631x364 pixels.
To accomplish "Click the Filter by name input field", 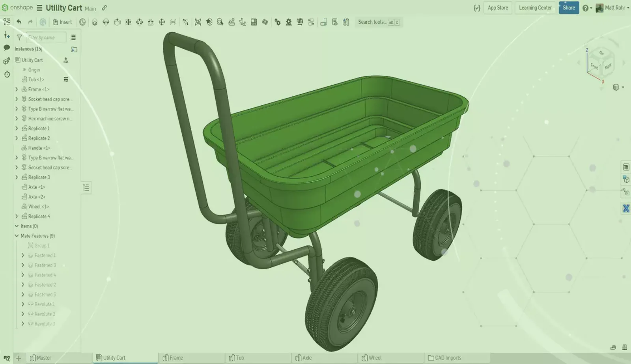I will pyautogui.click(x=45, y=37).
